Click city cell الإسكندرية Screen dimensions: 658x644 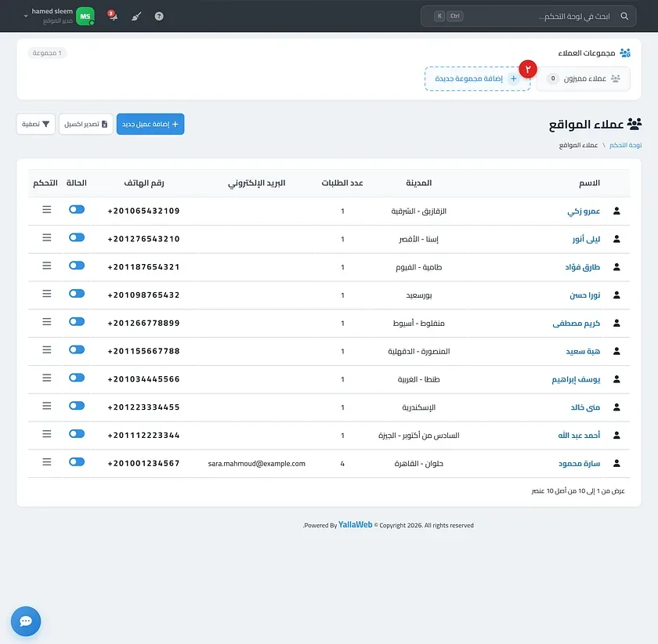pos(419,407)
